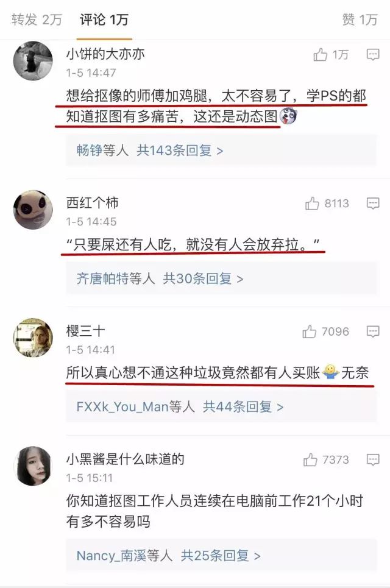The image size is (390, 588).
Task: Switch to the 转发 2万 tab
Action: pos(37,19)
